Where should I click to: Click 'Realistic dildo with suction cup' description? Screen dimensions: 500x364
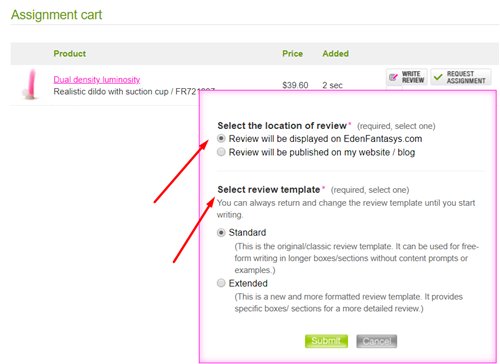point(111,91)
